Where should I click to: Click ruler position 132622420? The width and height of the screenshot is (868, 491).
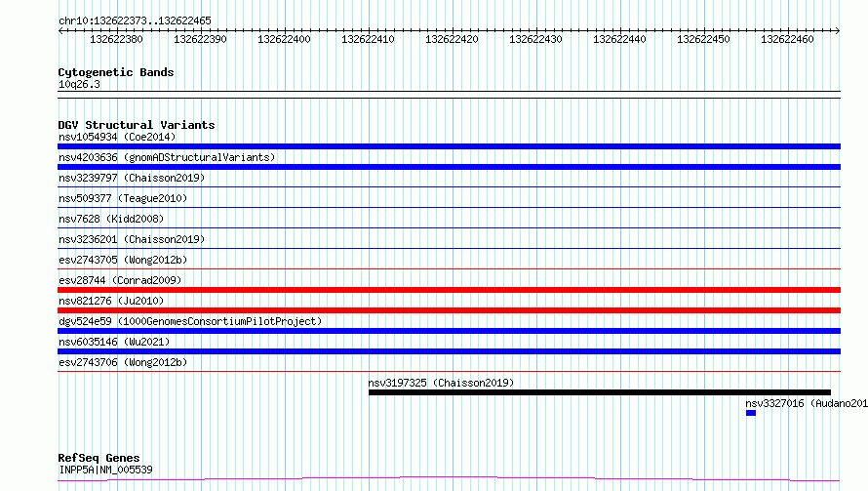point(452,39)
